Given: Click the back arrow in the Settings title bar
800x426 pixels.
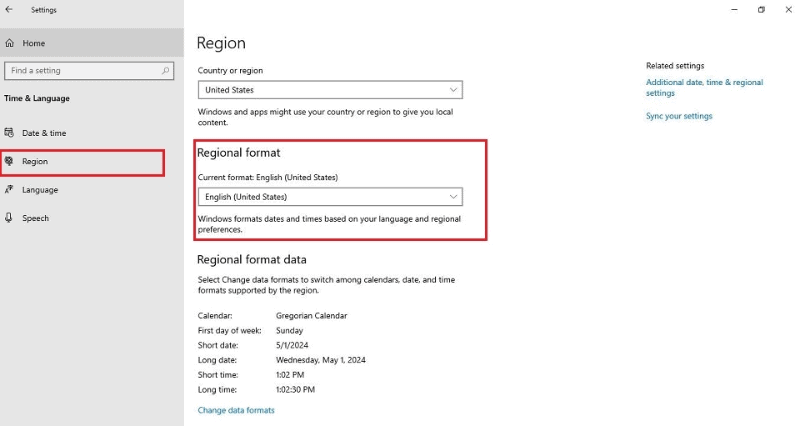Looking at the screenshot, I should click(x=9, y=10).
